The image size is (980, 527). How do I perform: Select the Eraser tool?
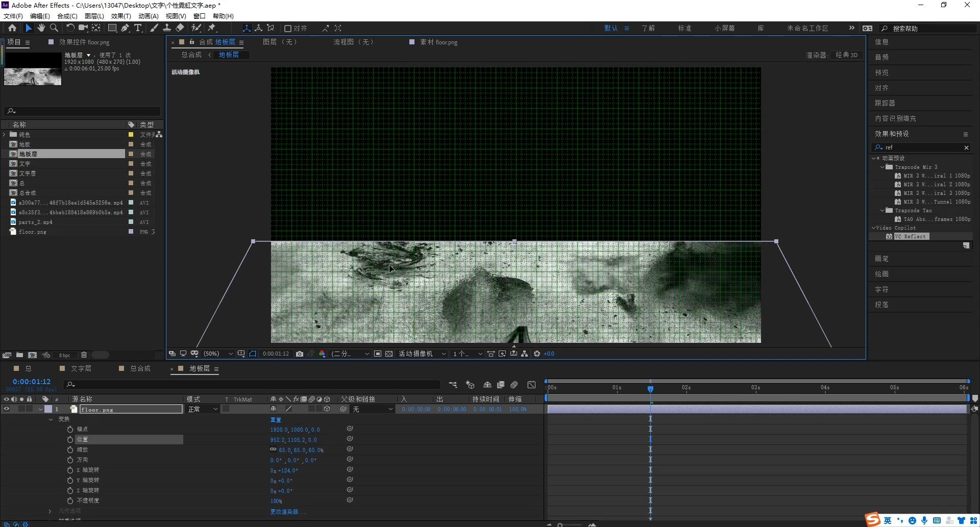click(x=180, y=28)
